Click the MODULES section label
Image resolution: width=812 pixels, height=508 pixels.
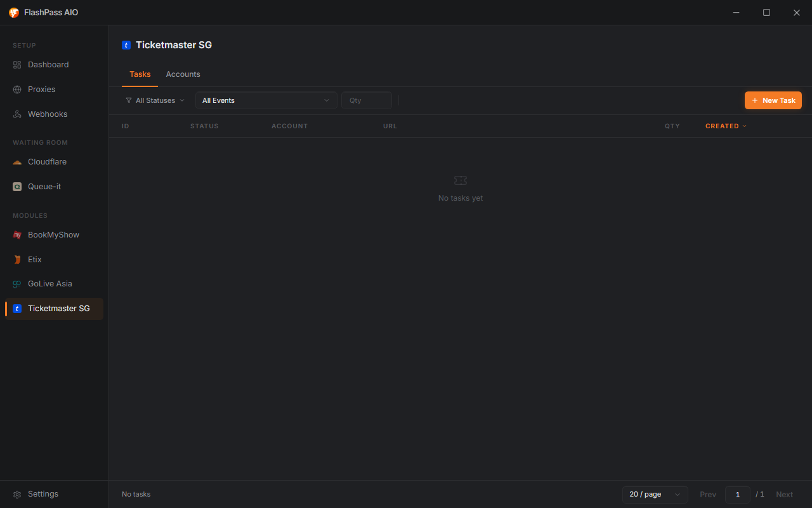30,216
